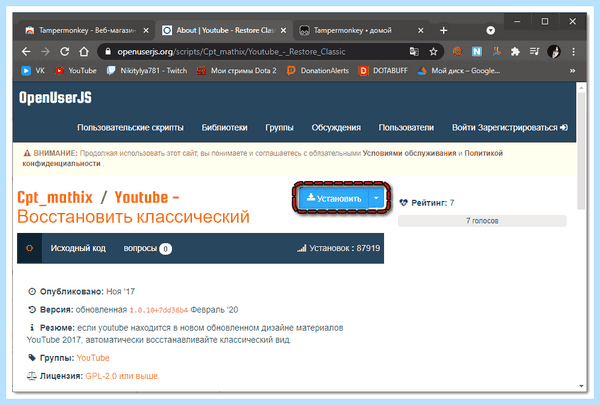
Task: Open the YouTube bookmark
Action: coord(76,71)
